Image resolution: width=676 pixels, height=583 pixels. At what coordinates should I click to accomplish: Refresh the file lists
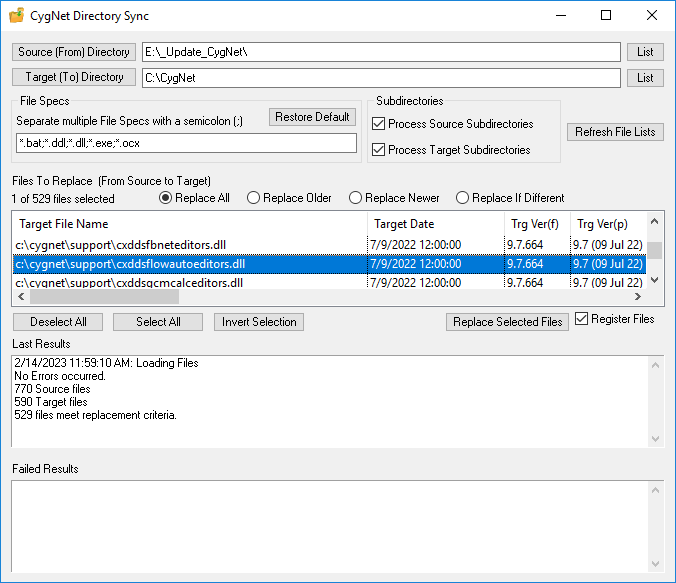click(x=615, y=132)
